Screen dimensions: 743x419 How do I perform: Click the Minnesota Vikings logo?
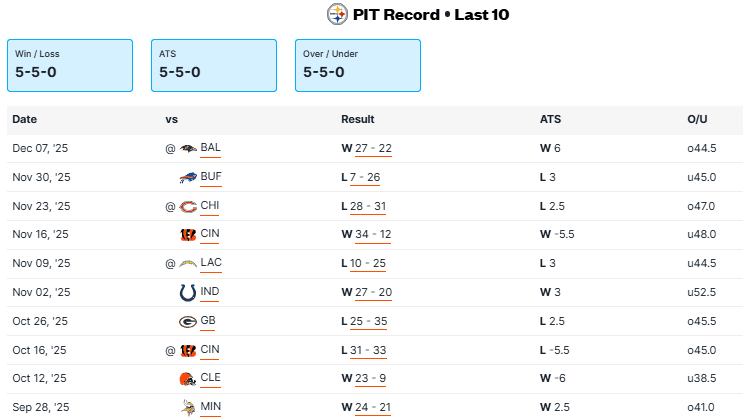[187, 408]
